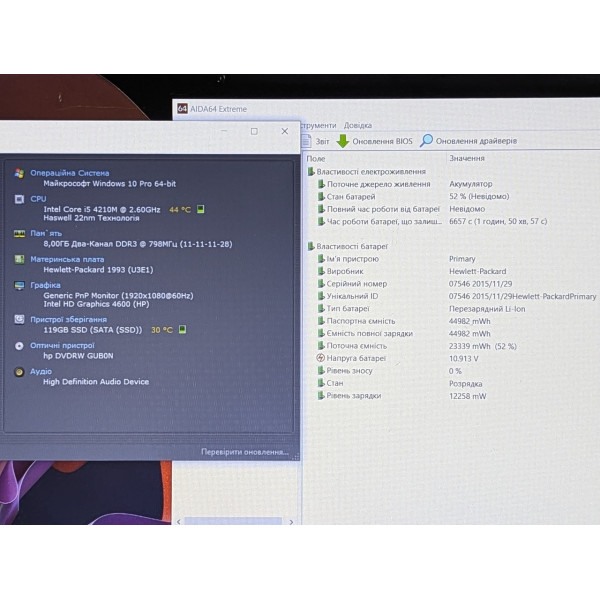Click the right arrow of horizontal scrollbar
This screenshot has height=600, width=600.
292,522
